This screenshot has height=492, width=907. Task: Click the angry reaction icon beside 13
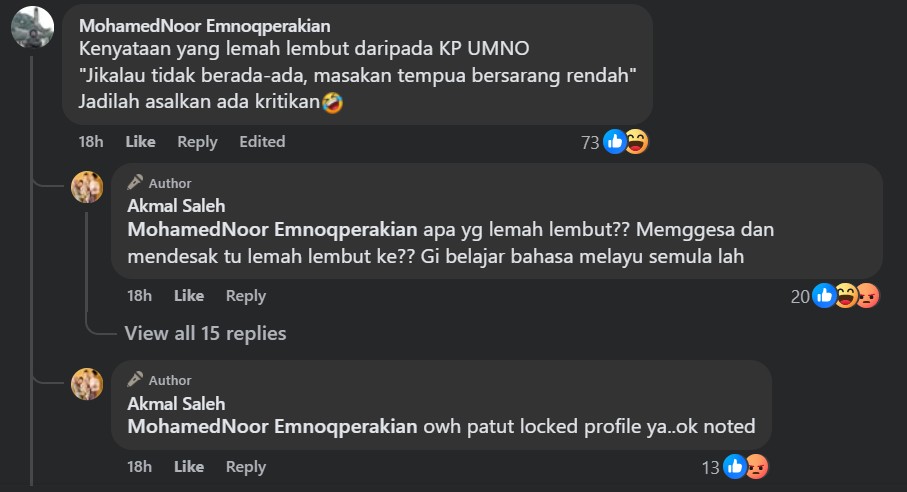point(757,467)
